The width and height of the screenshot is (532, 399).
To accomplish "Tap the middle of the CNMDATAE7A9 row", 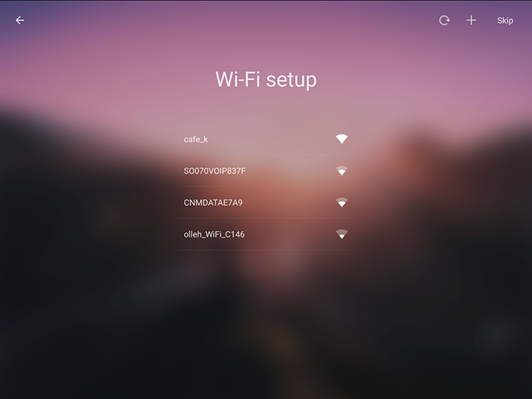I will 266,203.
